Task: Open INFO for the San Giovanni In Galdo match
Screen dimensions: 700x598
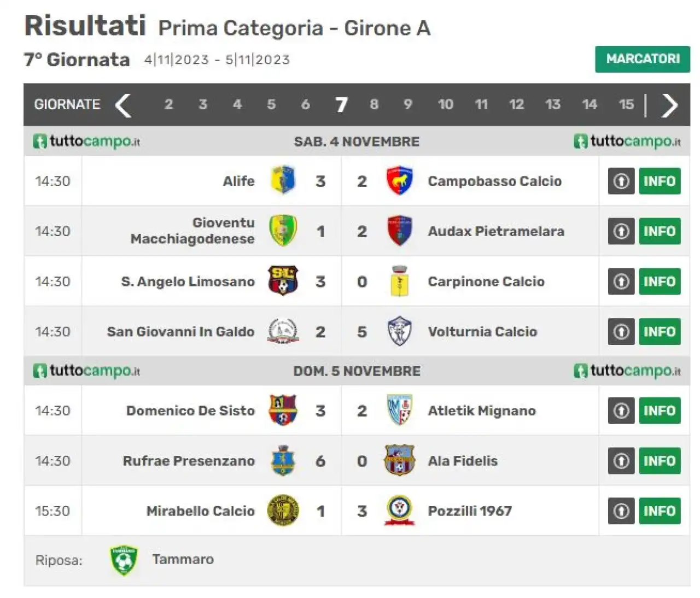Action: click(x=660, y=332)
